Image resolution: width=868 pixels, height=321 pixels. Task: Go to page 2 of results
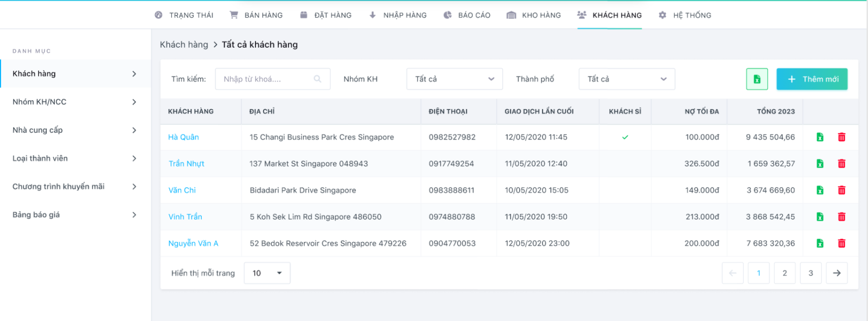[784, 273]
